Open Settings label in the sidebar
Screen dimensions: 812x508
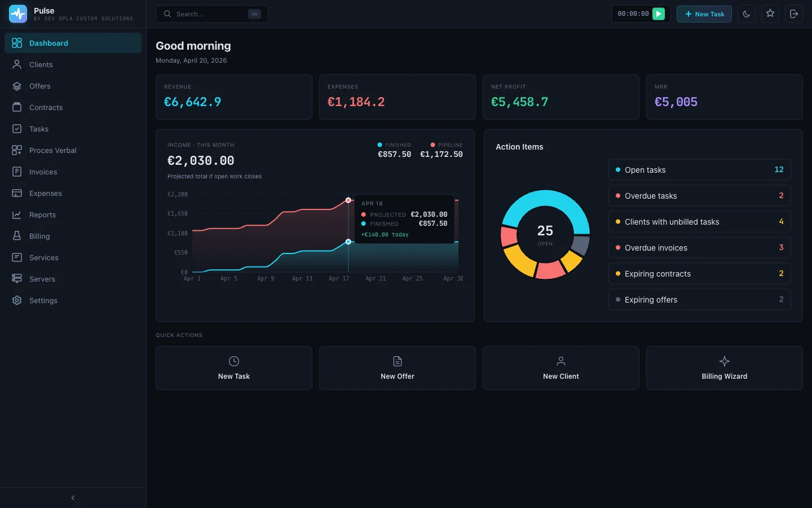coord(43,301)
